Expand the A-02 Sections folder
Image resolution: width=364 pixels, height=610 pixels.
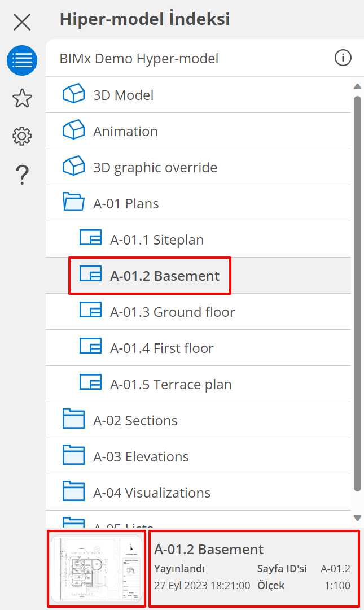[73, 420]
